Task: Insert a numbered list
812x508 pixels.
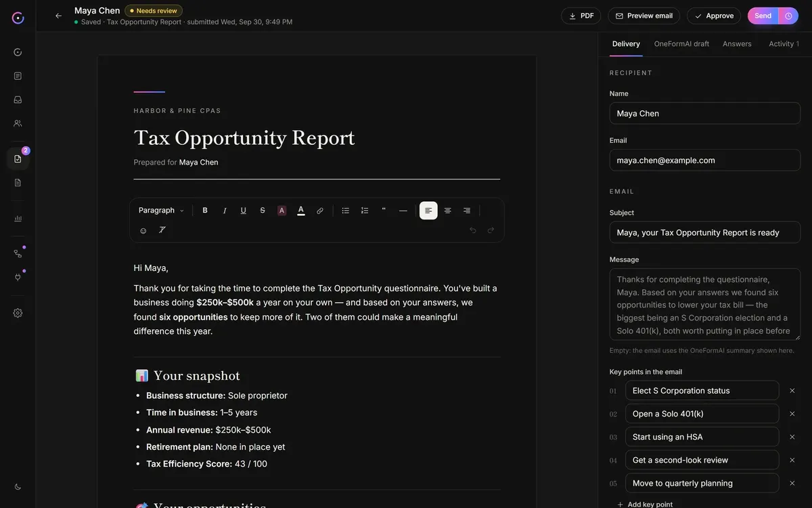Action: [x=365, y=211]
